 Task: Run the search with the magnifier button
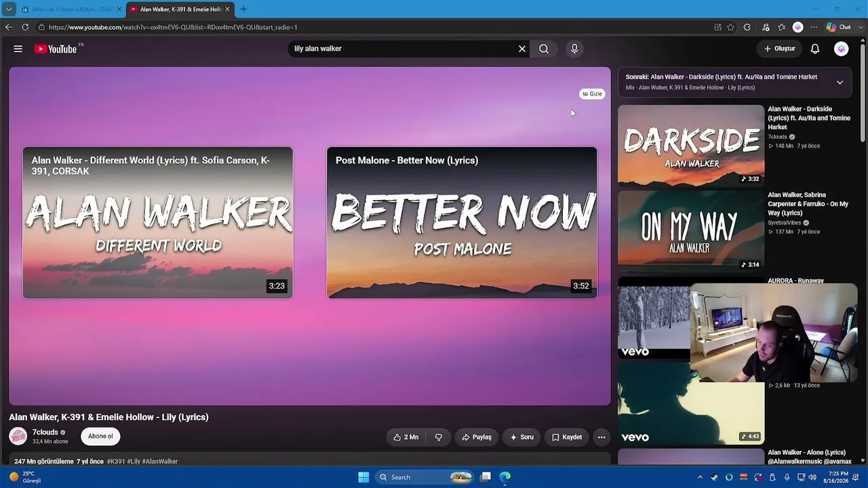tap(544, 49)
